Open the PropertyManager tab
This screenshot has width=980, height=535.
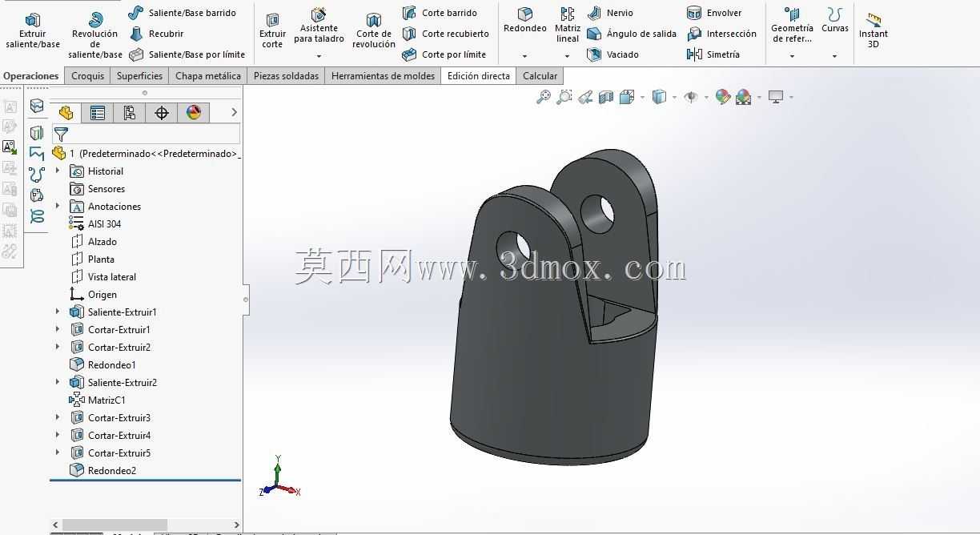coord(98,113)
